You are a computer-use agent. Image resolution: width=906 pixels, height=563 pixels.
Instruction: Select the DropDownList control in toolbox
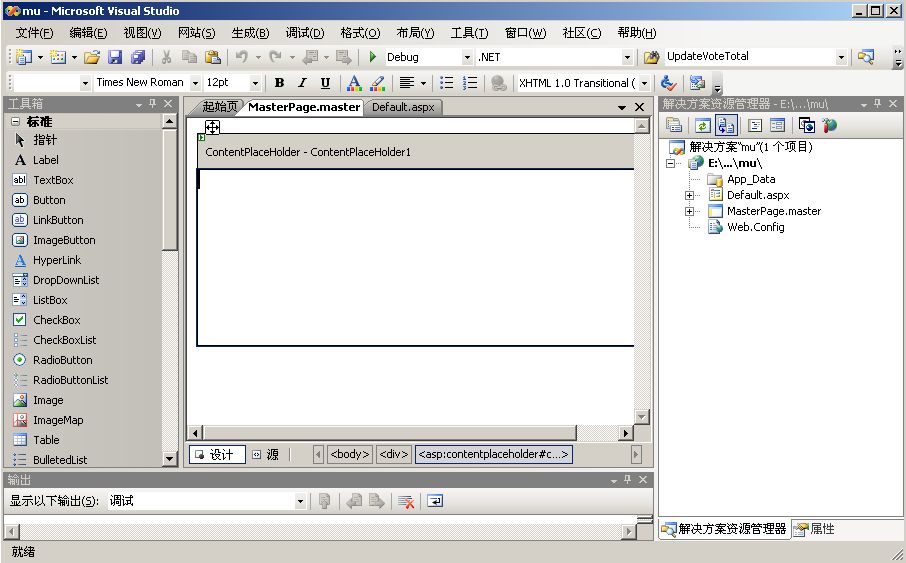[x=66, y=280]
